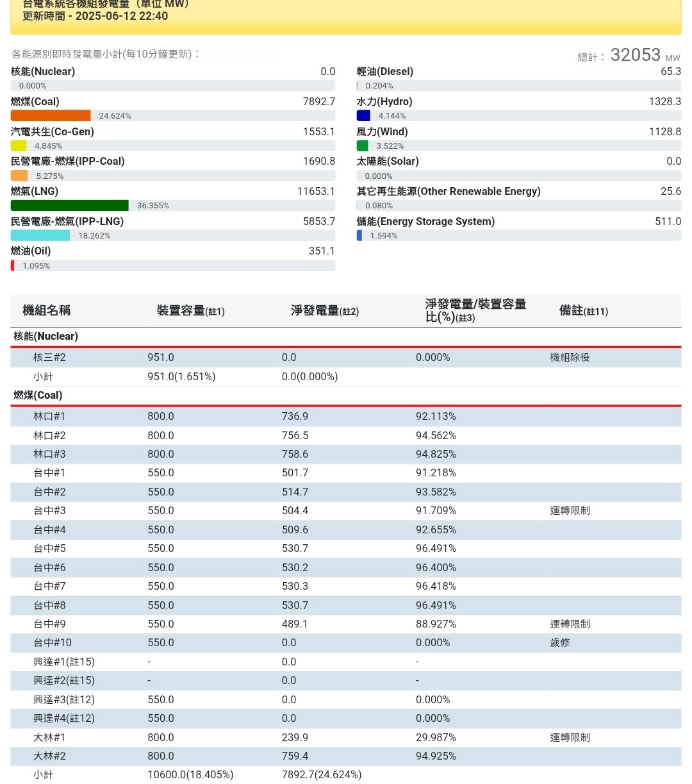Click the IPP-LNG value 5853.7

pos(319,222)
